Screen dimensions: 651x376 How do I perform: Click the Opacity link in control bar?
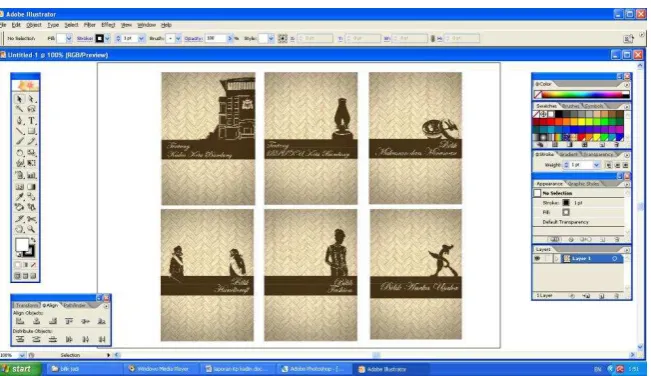click(x=193, y=39)
